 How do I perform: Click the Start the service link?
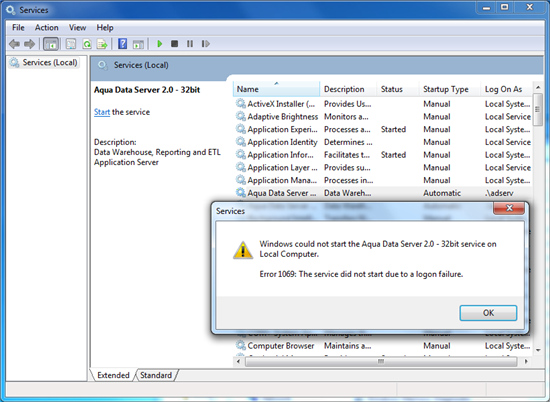click(x=102, y=112)
